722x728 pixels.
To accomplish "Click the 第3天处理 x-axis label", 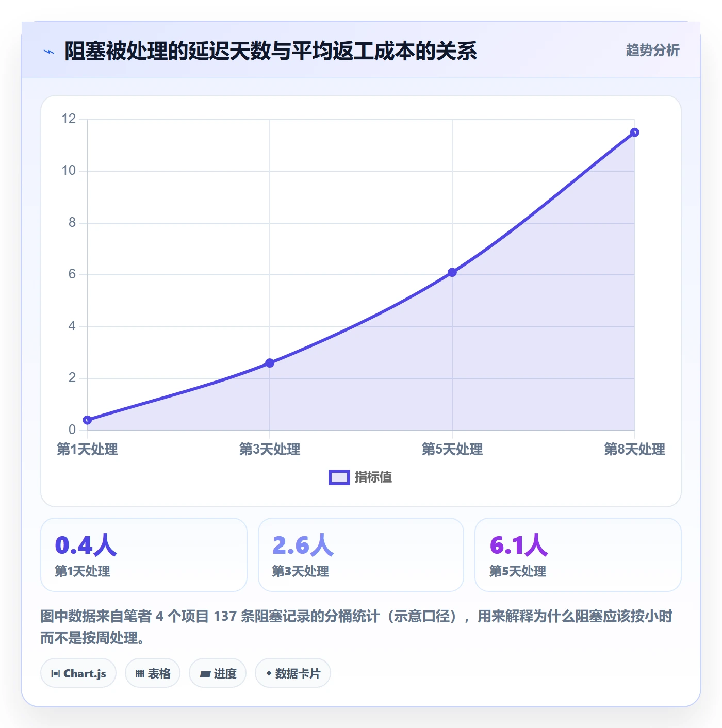I will click(x=270, y=449).
